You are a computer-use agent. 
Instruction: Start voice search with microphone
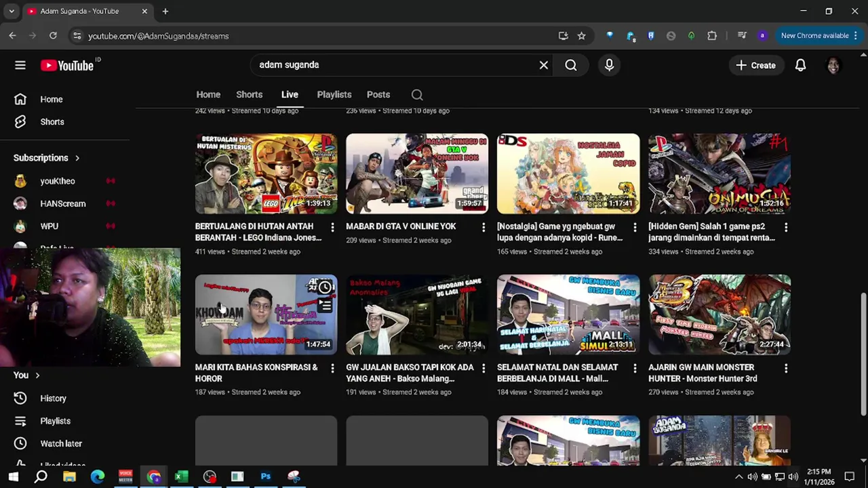tap(609, 65)
